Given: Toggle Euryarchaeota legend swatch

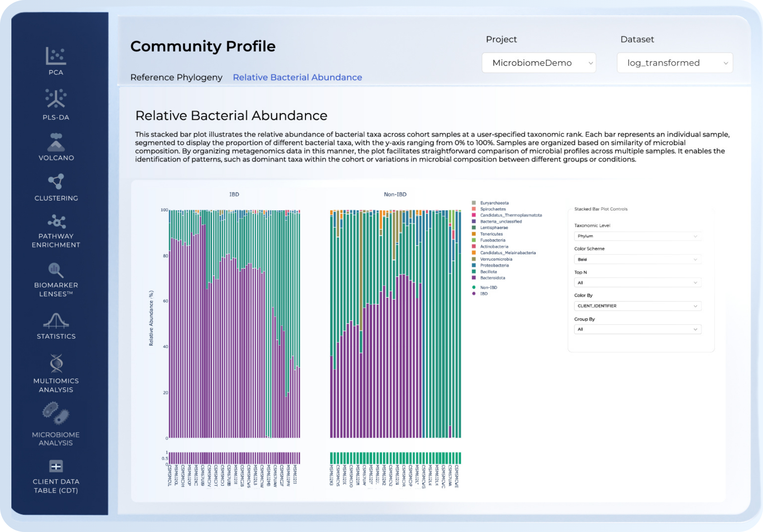Looking at the screenshot, I should coord(474,203).
